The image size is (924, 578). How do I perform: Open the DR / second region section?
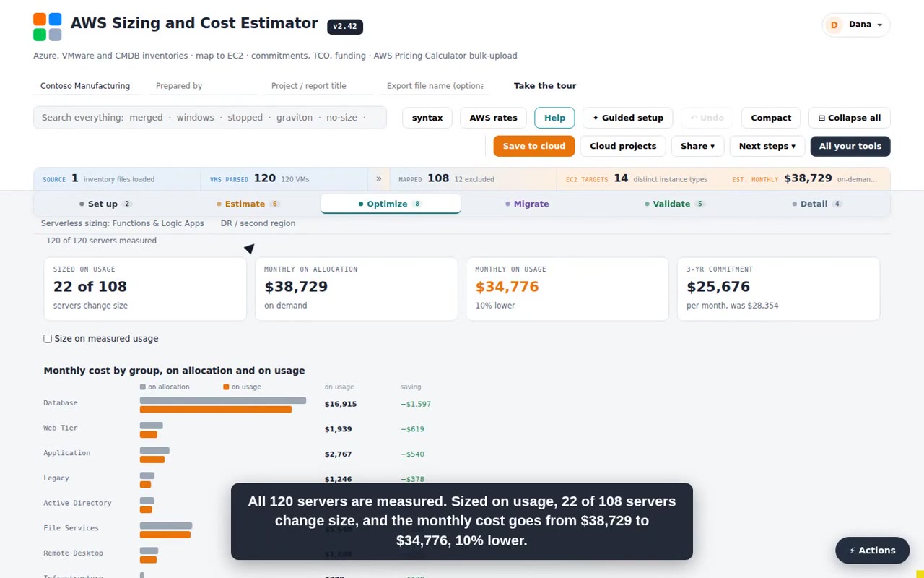(x=258, y=223)
